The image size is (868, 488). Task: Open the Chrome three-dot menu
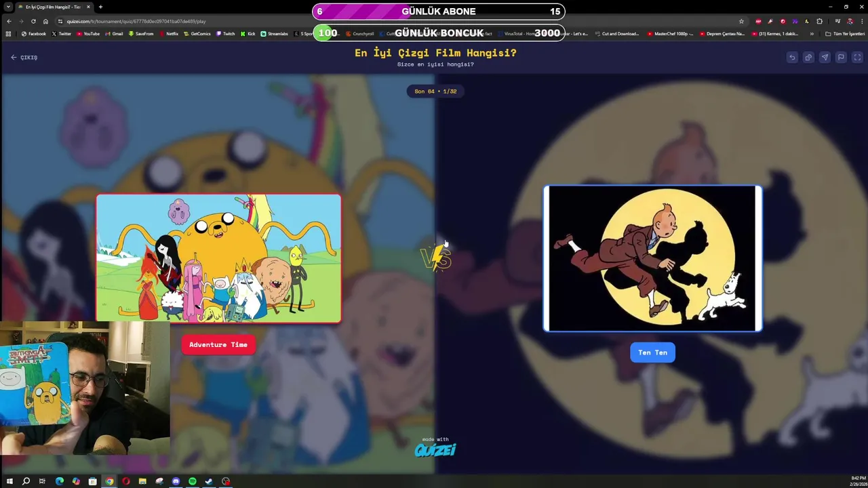(862, 21)
